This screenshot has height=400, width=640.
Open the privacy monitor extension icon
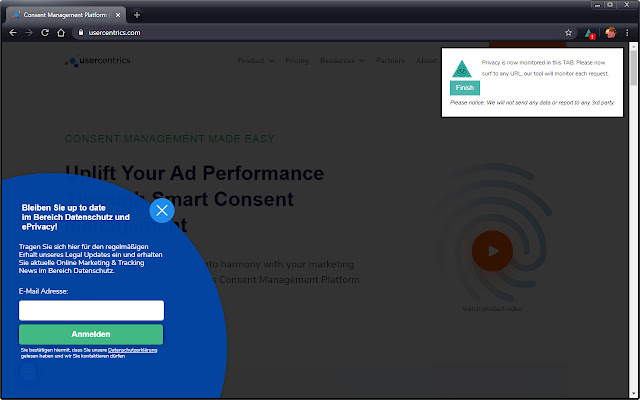(x=589, y=33)
